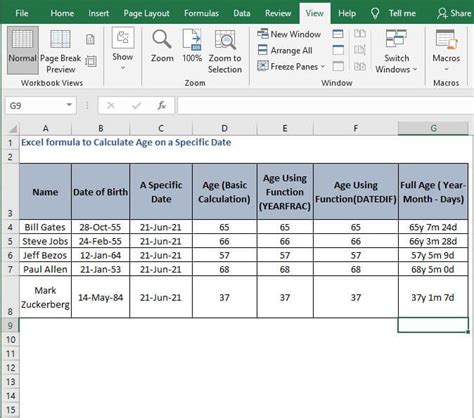Switch to the Page Layout tab
Image resolution: width=474 pixels, height=418 pixels.
pos(146,13)
